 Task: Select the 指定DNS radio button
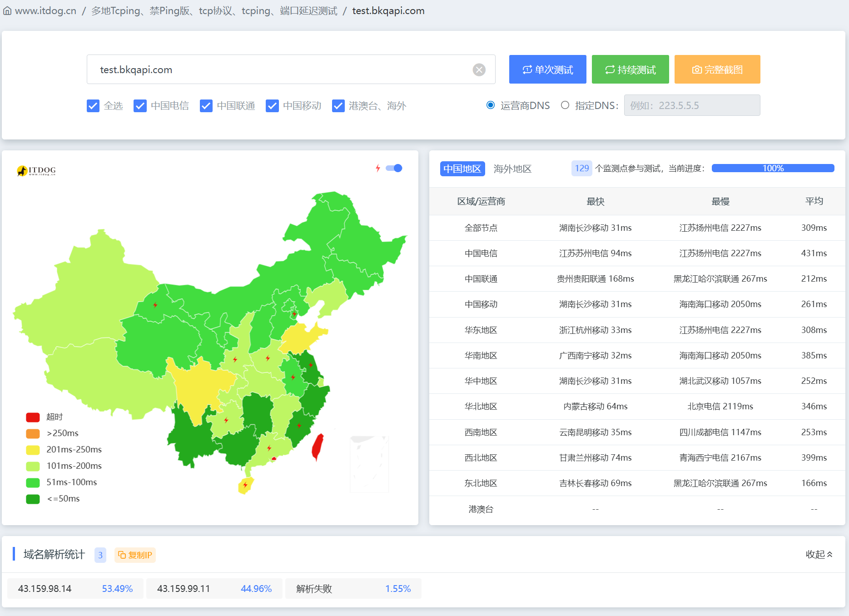pos(565,105)
